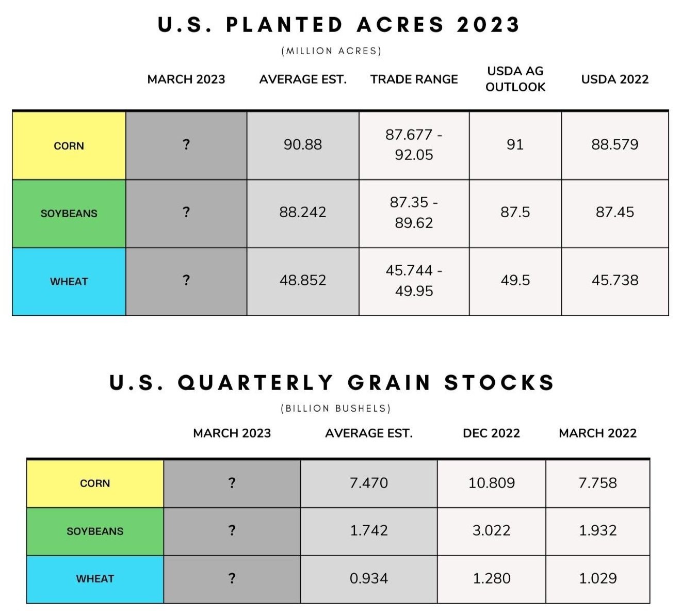Viewport: 681px width, 616px height.
Task: Click USDA 2022 corn value 88.579
Action: tap(615, 144)
